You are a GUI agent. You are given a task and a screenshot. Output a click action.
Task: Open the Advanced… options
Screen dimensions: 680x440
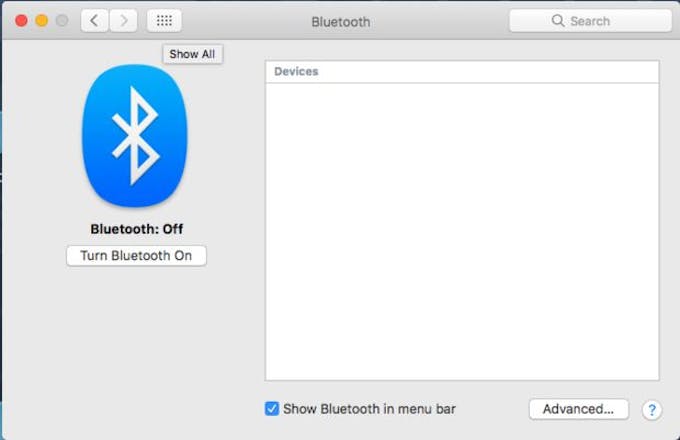tap(579, 409)
